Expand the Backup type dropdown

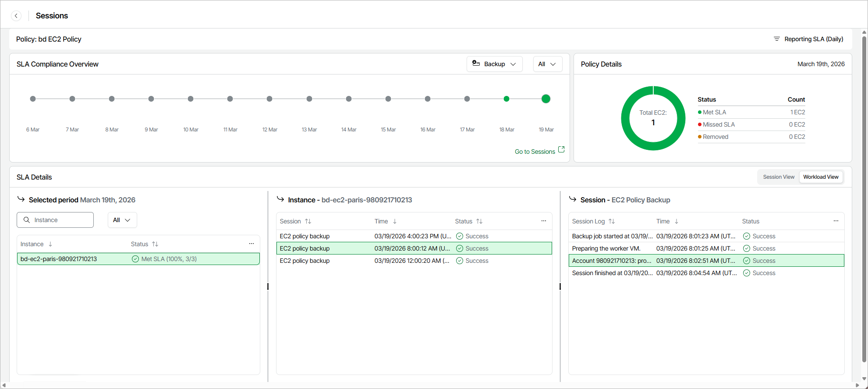[x=494, y=64]
